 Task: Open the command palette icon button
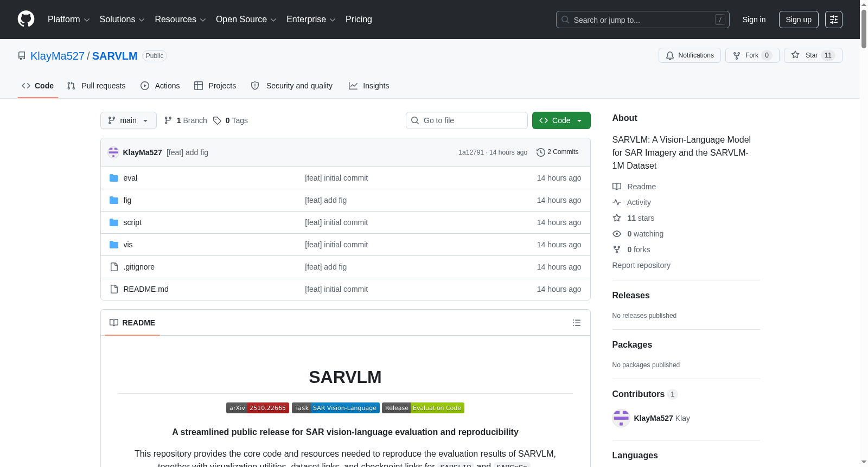(834, 20)
